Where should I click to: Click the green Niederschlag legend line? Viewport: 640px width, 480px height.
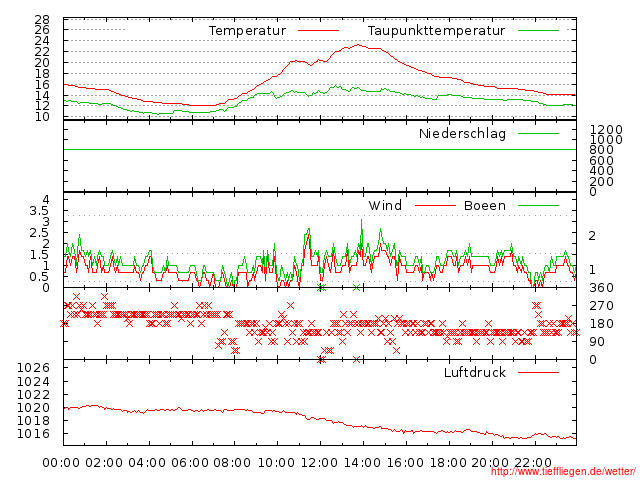[538, 133]
